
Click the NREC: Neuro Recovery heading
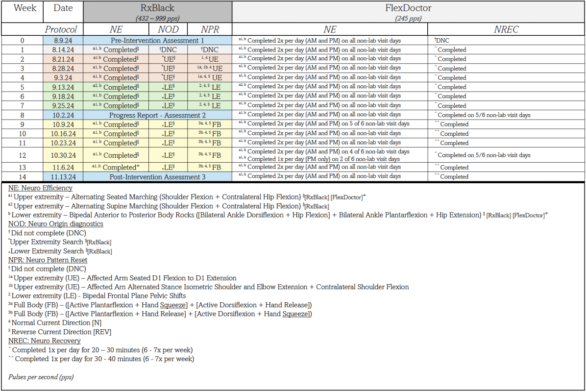click(44, 341)
